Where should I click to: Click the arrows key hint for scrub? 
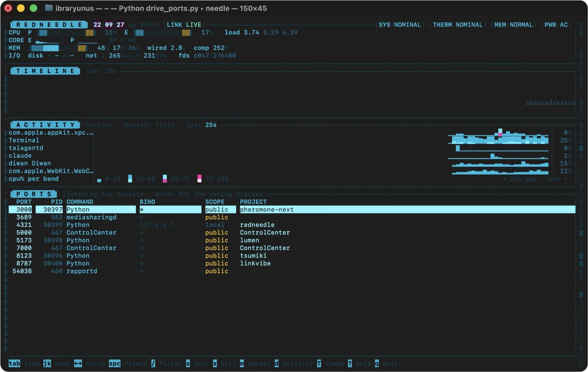tap(78, 364)
